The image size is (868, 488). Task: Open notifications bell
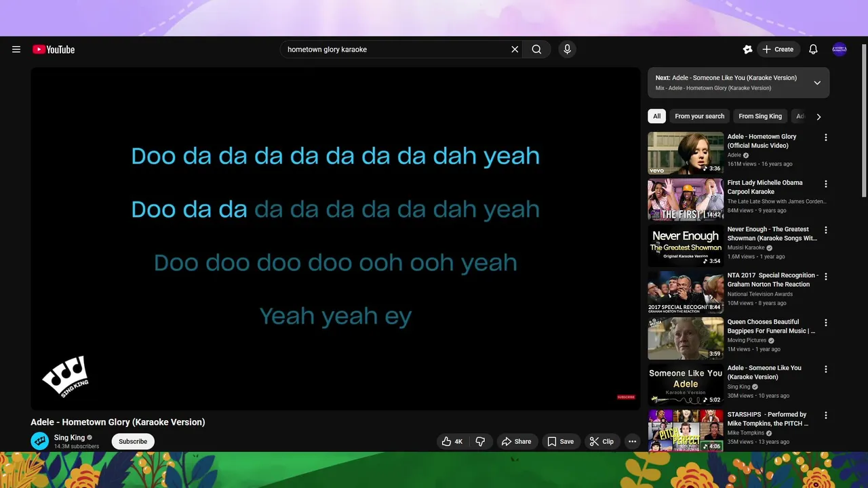(x=813, y=49)
